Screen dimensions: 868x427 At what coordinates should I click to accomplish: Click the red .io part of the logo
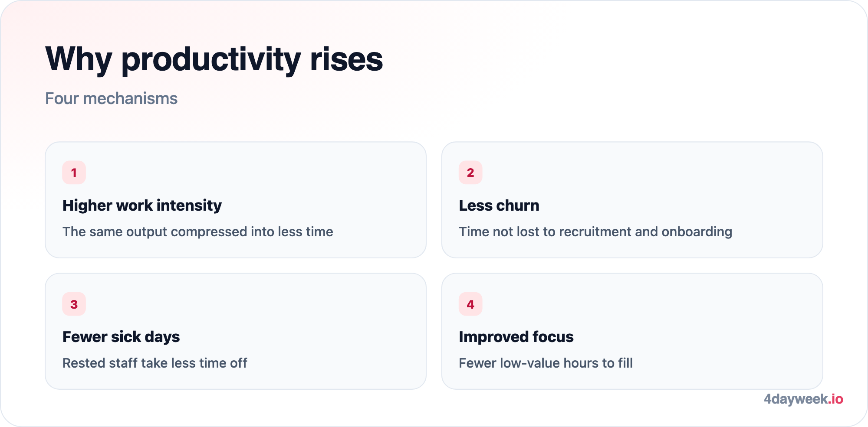(x=835, y=399)
